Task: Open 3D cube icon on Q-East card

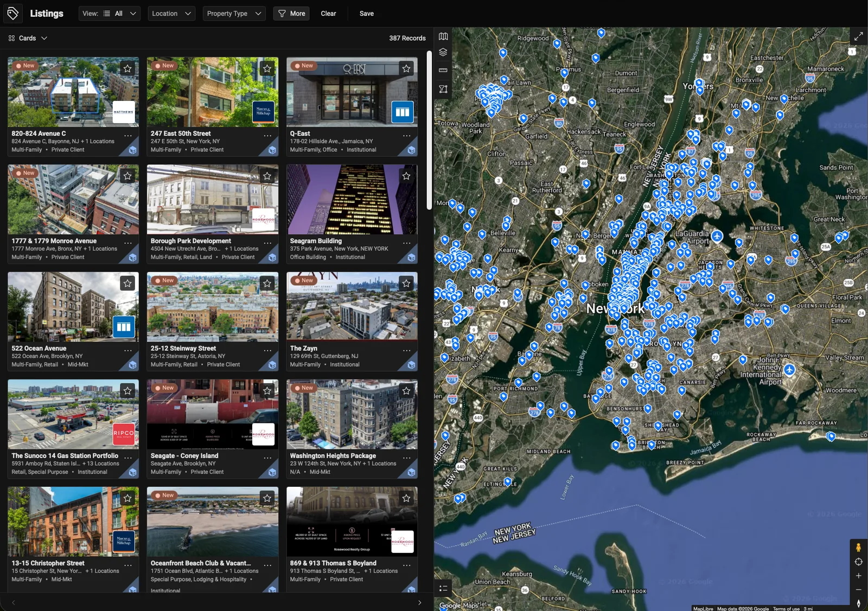Action: (x=411, y=150)
